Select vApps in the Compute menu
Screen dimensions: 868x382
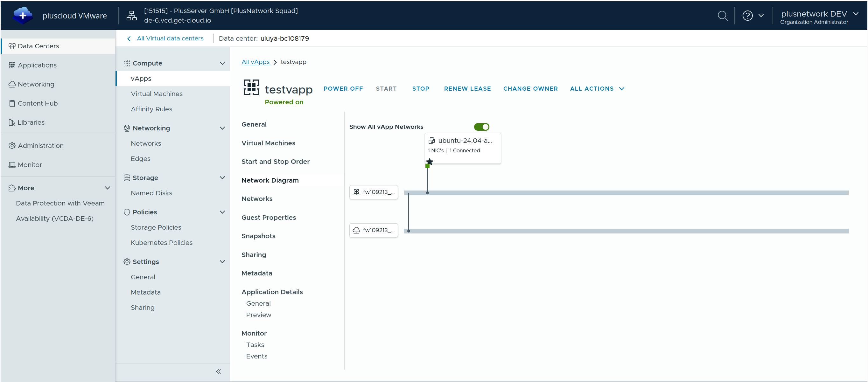[173, 79]
